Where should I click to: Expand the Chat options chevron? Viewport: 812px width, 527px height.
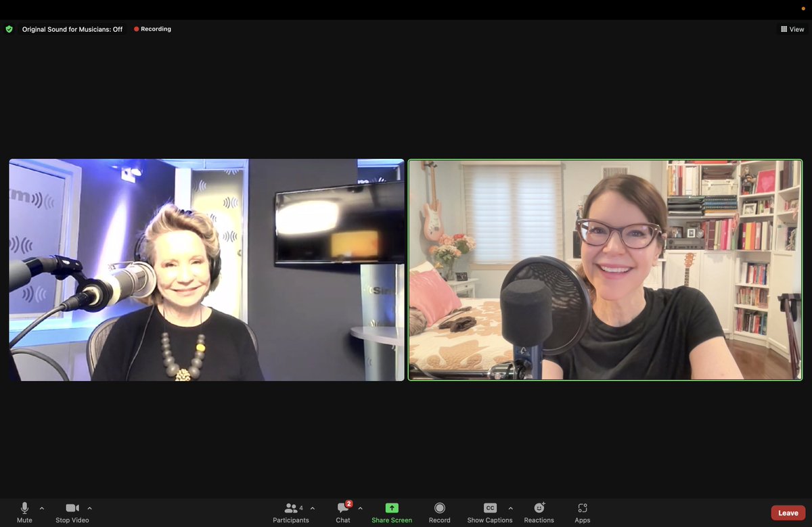360,508
